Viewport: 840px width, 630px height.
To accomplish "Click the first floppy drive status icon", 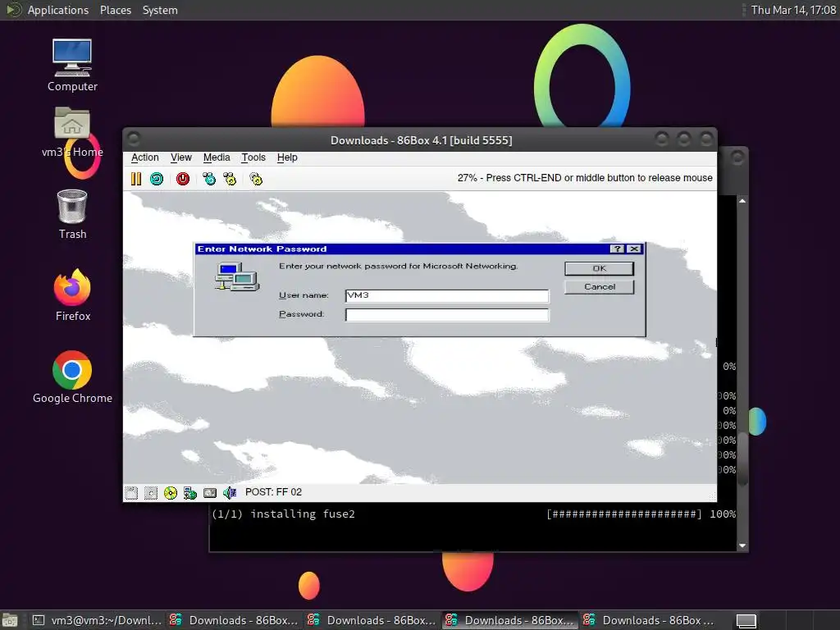I will coord(131,492).
